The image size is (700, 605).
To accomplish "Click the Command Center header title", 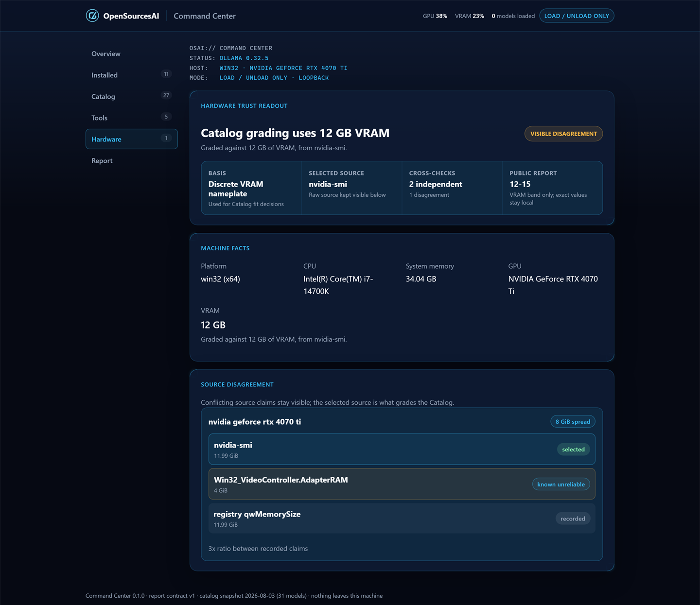I will (205, 16).
